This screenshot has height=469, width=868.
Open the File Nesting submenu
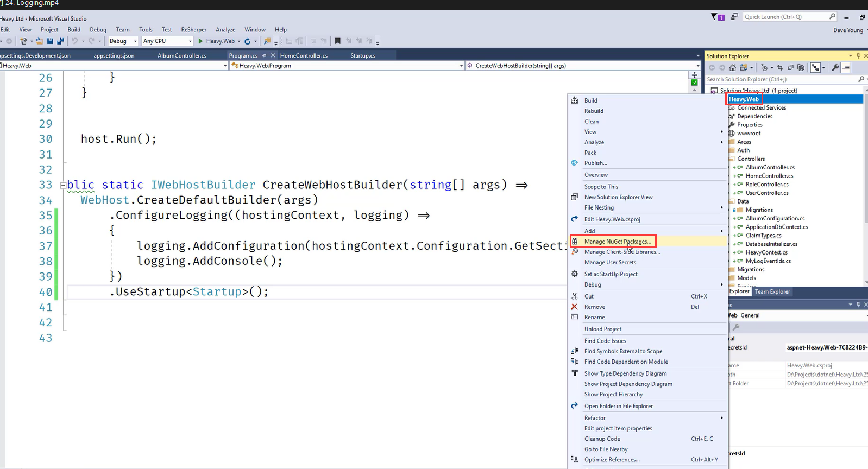pyautogui.click(x=647, y=208)
